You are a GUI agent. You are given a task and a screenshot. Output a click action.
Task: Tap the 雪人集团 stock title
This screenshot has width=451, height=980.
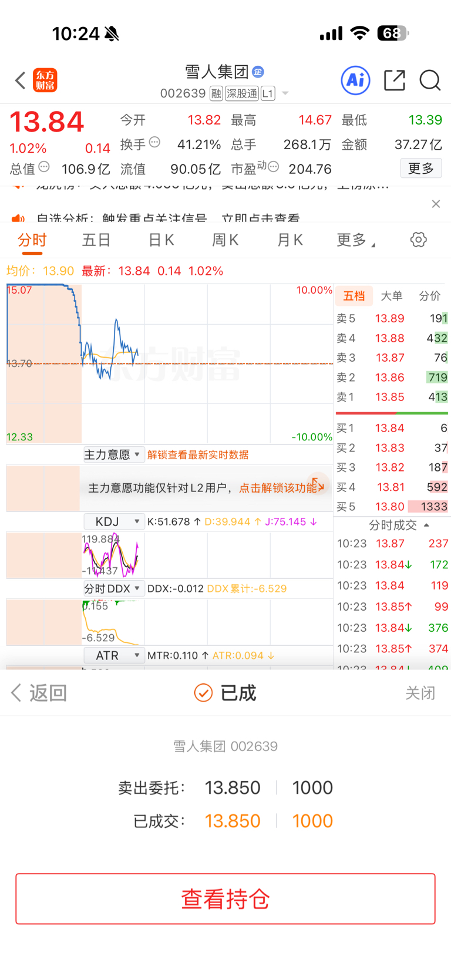tap(217, 72)
